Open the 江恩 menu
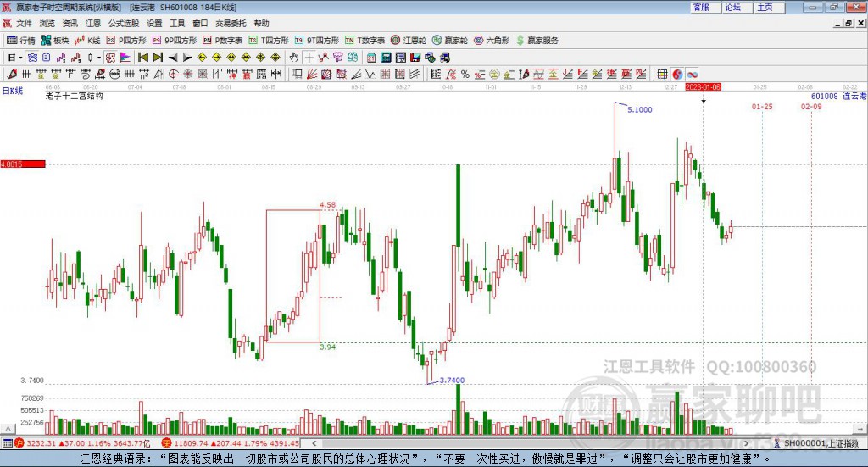868x467 pixels. pos(93,23)
